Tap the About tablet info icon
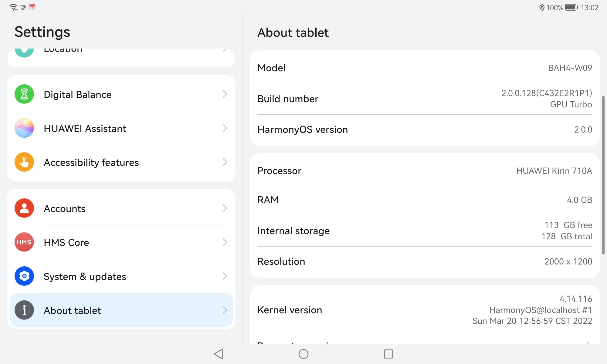607x364 pixels. pos(24,310)
